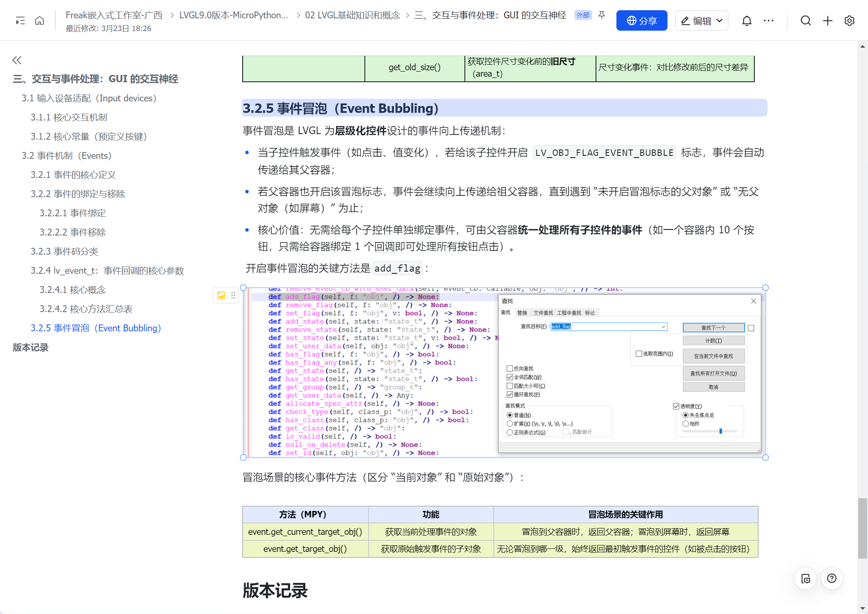Click the image options icon on the screenshot

point(221,295)
